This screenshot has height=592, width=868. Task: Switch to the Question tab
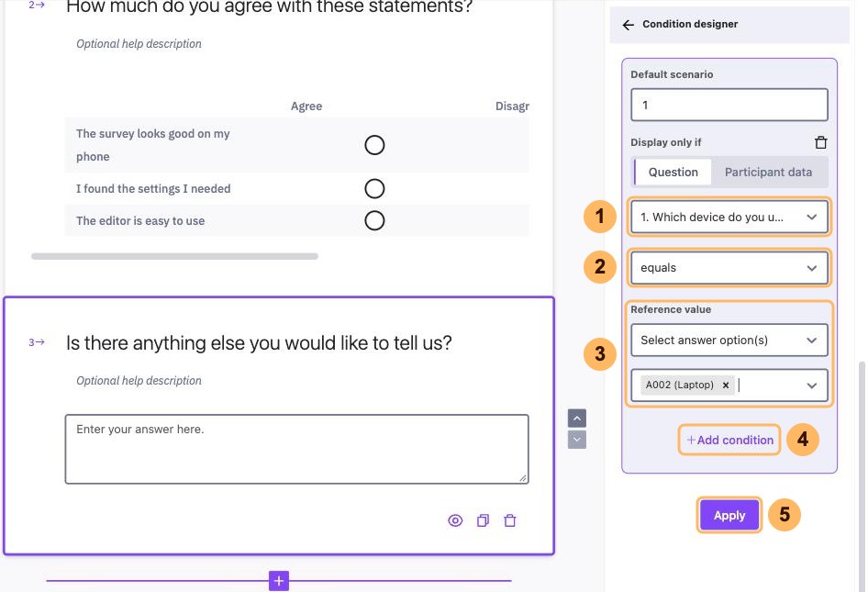point(673,173)
